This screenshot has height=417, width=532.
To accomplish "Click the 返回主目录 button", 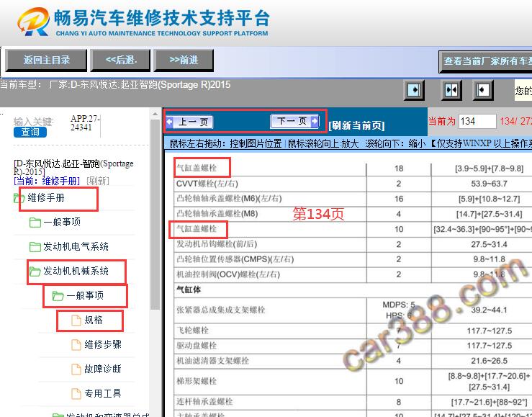I will click(x=46, y=60).
